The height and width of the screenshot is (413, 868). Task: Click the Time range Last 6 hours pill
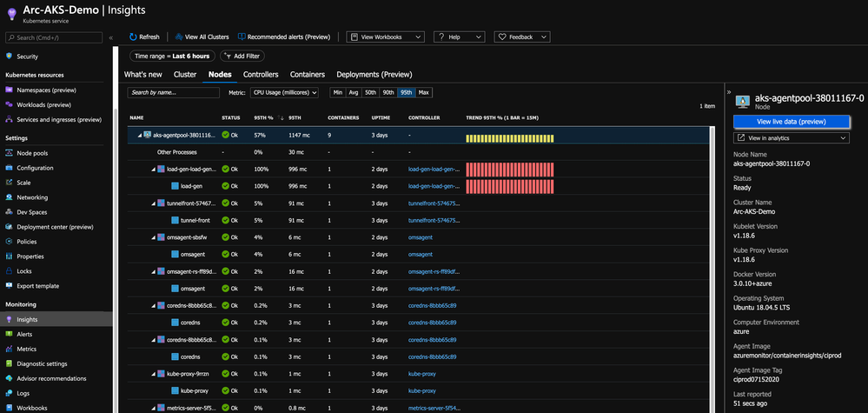172,56
